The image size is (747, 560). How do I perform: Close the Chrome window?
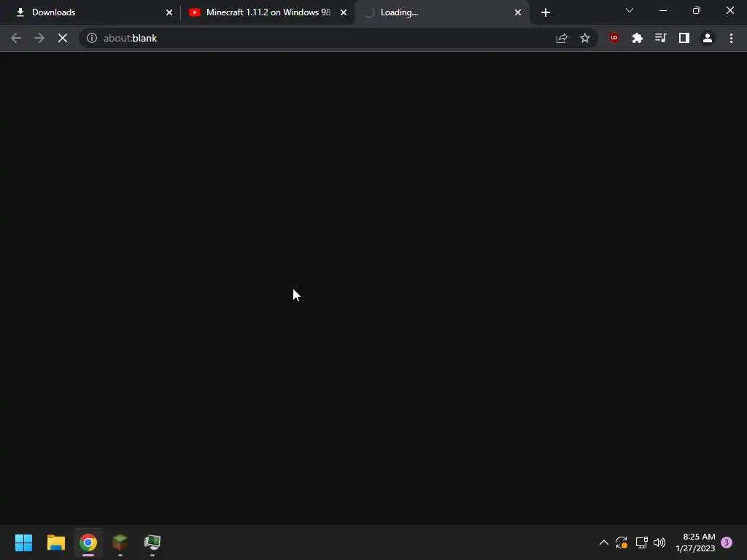pos(729,10)
